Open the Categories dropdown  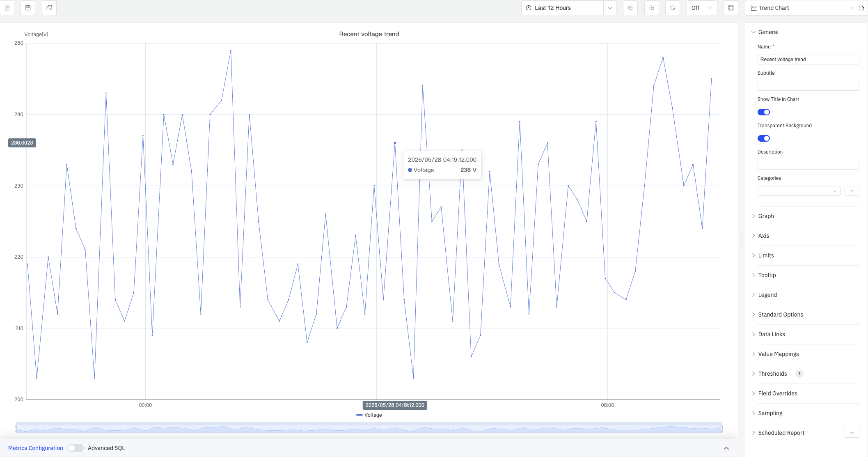tap(799, 191)
